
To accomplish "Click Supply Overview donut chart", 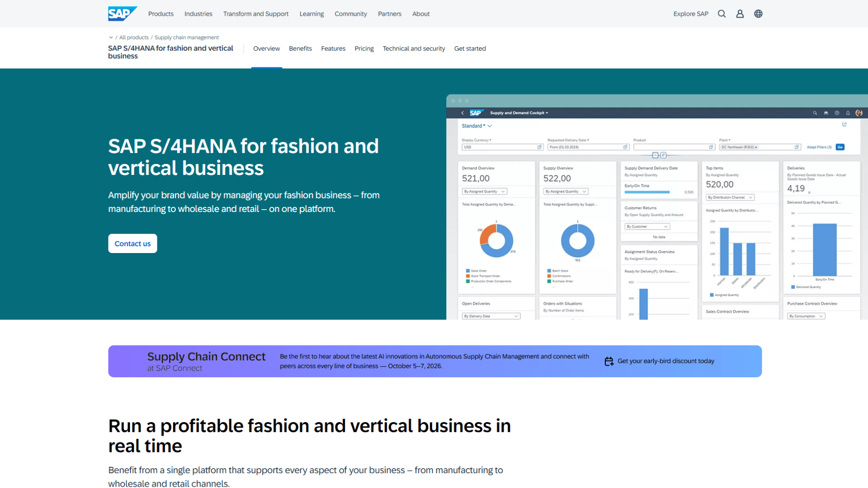I will [x=578, y=240].
